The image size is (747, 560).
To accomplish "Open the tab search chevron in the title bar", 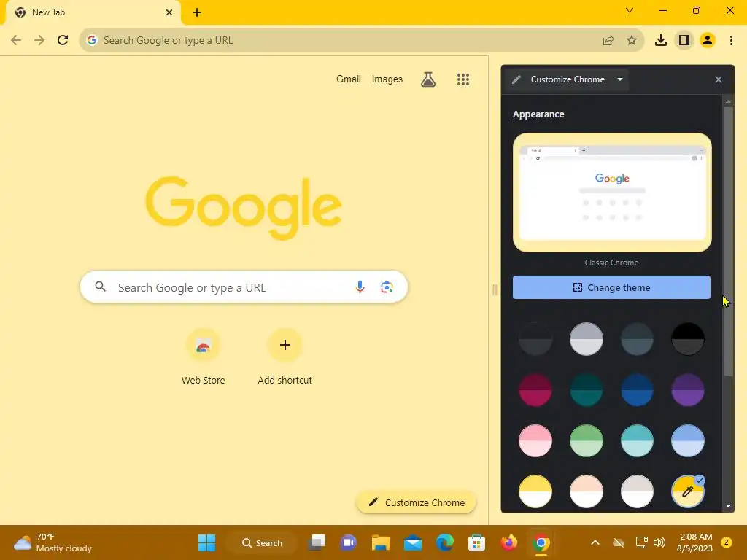I will coord(630,10).
